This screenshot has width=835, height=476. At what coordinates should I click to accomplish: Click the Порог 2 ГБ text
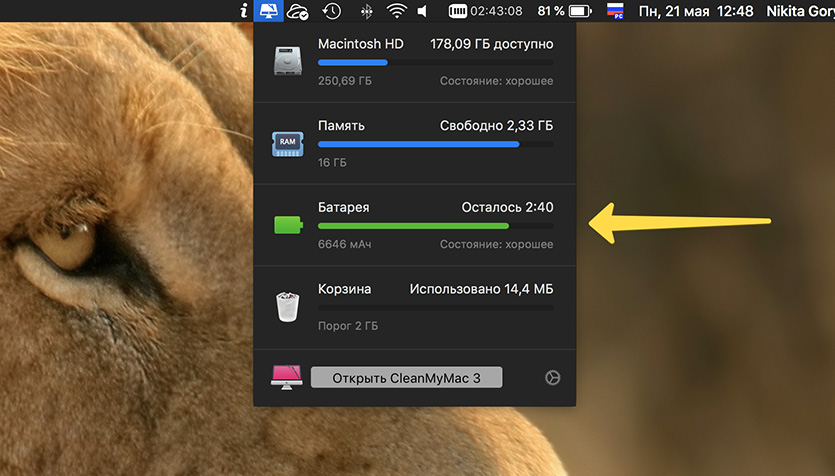(348, 326)
